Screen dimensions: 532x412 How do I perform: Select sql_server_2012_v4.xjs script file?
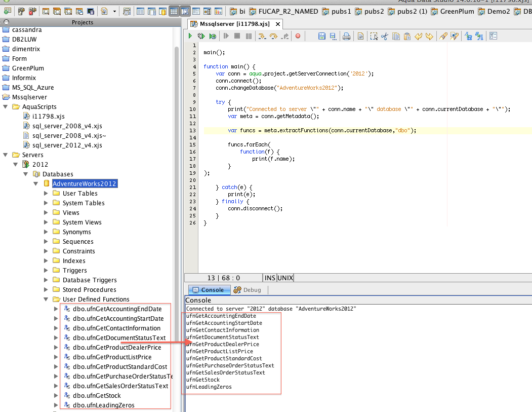[x=67, y=145]
